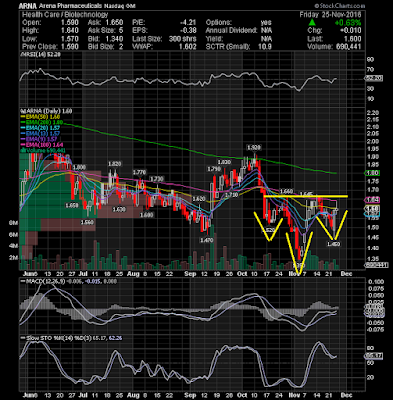Select the EMA(50) 1.60 legend entry
This screenshot has width=393, height=400.
(41, 117)
